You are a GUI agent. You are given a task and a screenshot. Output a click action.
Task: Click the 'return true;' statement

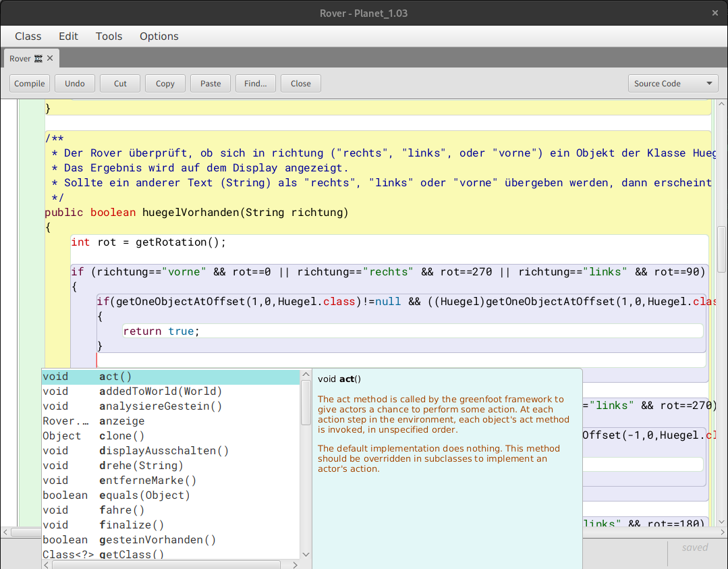coord(161,331)
